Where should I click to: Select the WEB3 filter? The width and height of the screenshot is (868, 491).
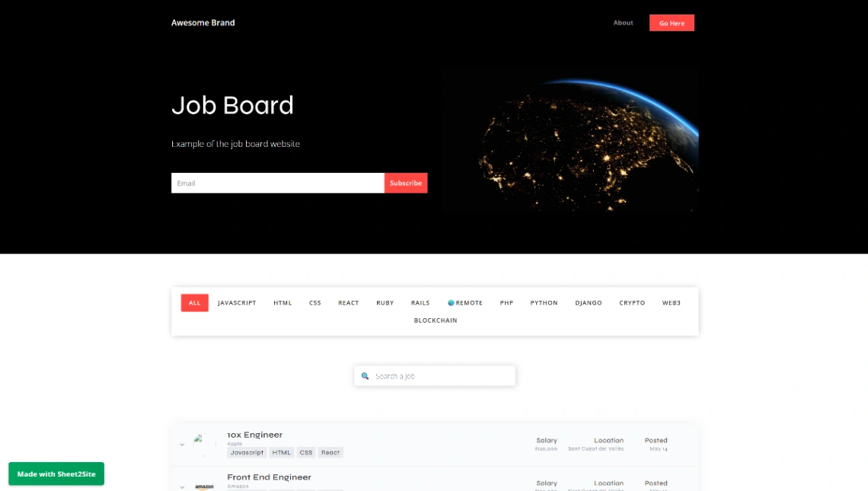pos(672,302)
